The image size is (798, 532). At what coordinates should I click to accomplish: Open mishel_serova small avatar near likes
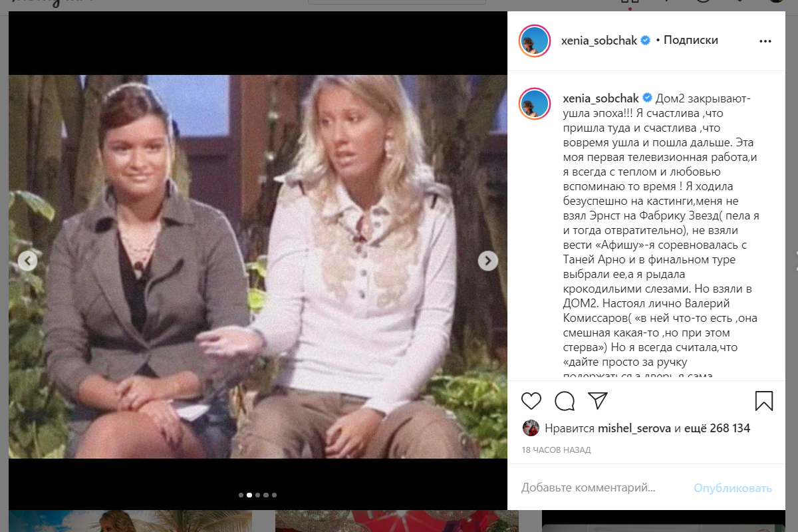tap(530, 428)
